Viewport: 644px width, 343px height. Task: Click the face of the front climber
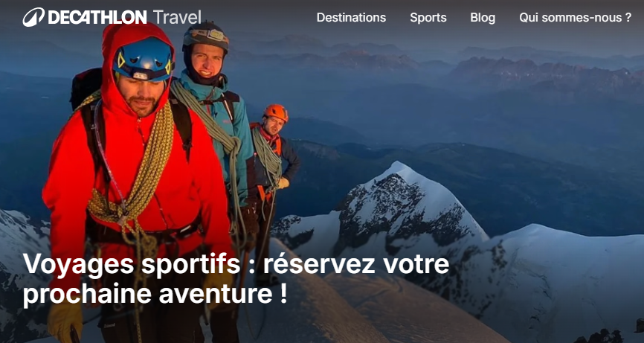coord(144,94)
